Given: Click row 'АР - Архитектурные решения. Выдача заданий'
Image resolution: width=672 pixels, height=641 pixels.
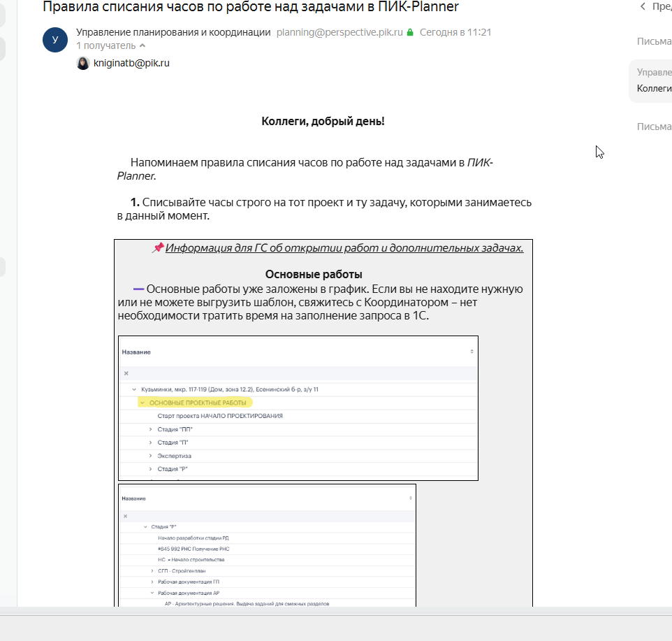Looking at the screenshot, I should (x=247, y=604).
